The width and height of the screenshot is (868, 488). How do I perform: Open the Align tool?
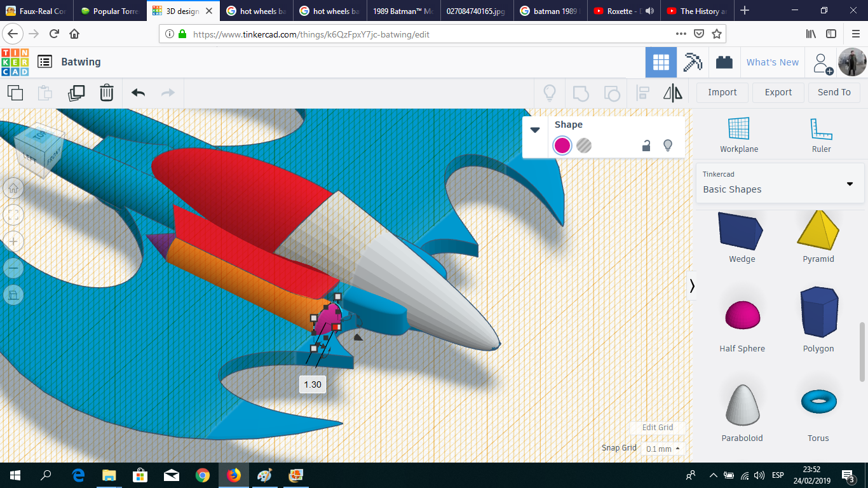pyautogui.click(x=642, y=93)
